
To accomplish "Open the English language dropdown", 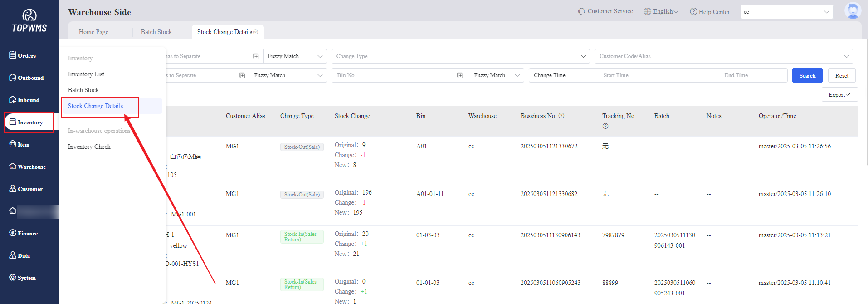I will (x=661, y=12).
